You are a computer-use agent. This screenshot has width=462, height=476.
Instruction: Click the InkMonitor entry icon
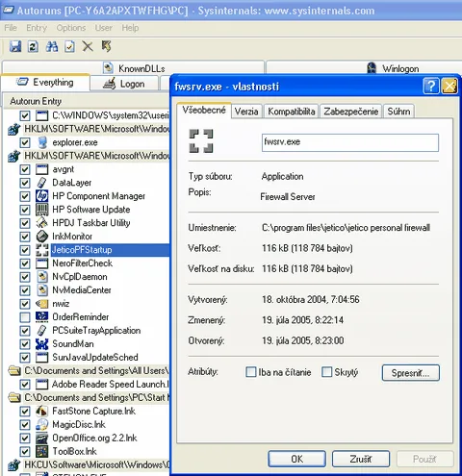click(41, 237)
